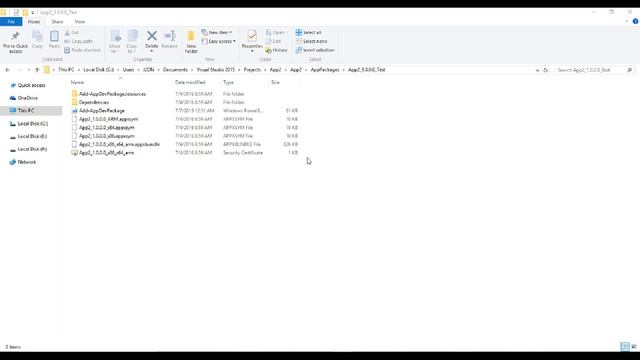Switch to details view icon in status bar
This screenshot has height=360, width=640.
[x=625, y=347]
